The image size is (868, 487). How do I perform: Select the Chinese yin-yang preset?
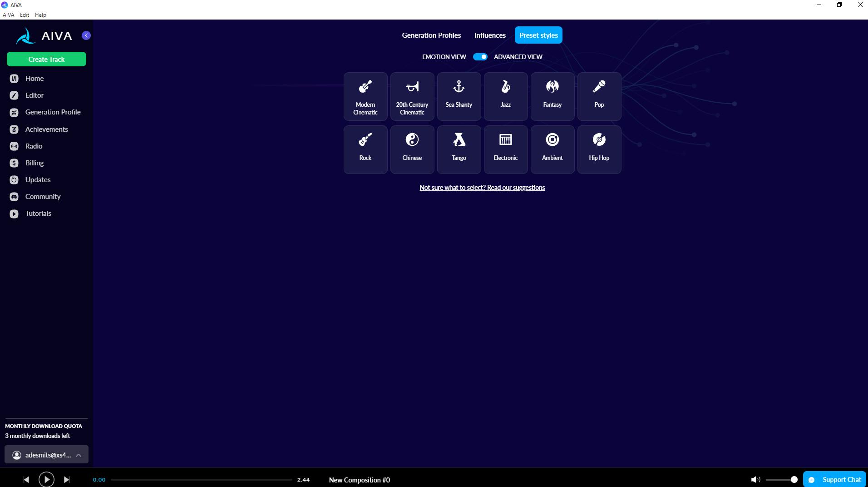(412, 149)
